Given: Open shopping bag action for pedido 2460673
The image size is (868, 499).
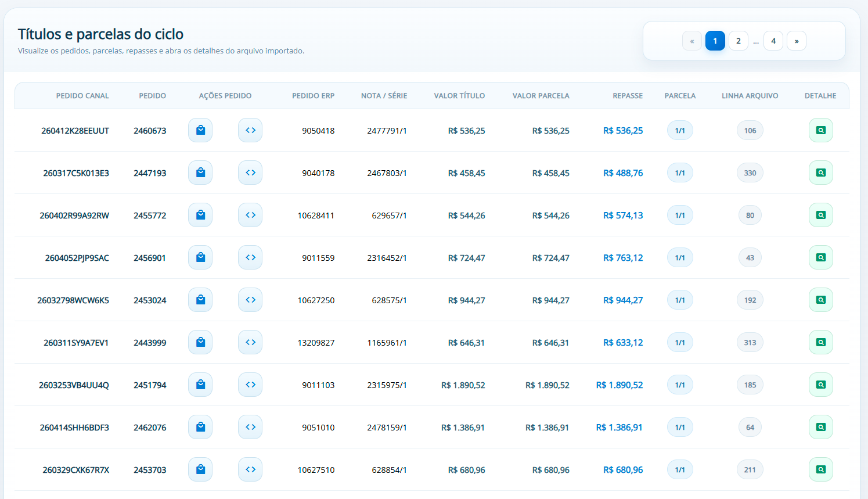Looking at the screenshot, I should pos(200,130).
